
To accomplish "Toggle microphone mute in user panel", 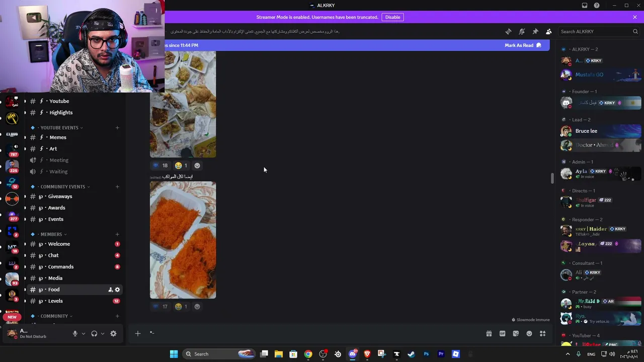I will click(x=75, y=333).
